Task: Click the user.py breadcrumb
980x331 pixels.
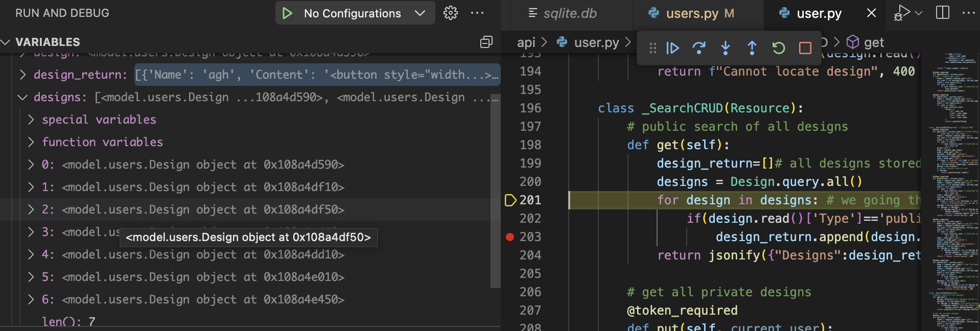Action: click(588, 42)
